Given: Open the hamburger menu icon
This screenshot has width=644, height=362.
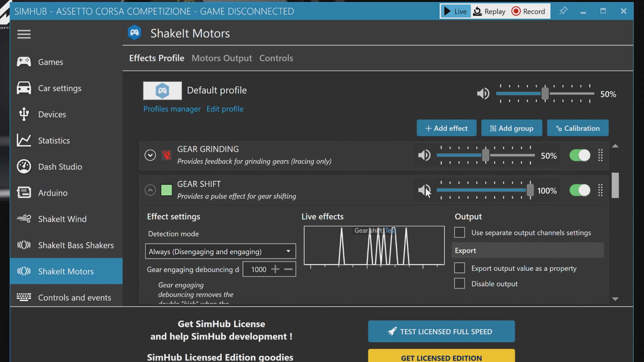Looking at the screenshot, I should (24, 34).
